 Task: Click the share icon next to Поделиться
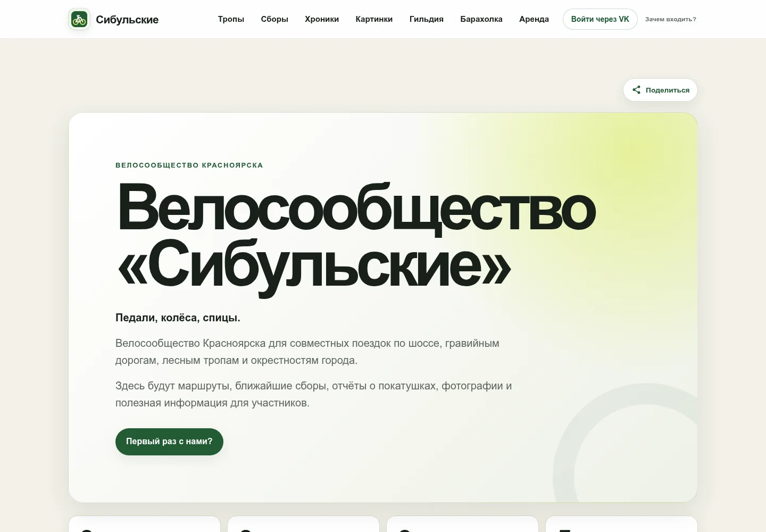tap(636, 90)
